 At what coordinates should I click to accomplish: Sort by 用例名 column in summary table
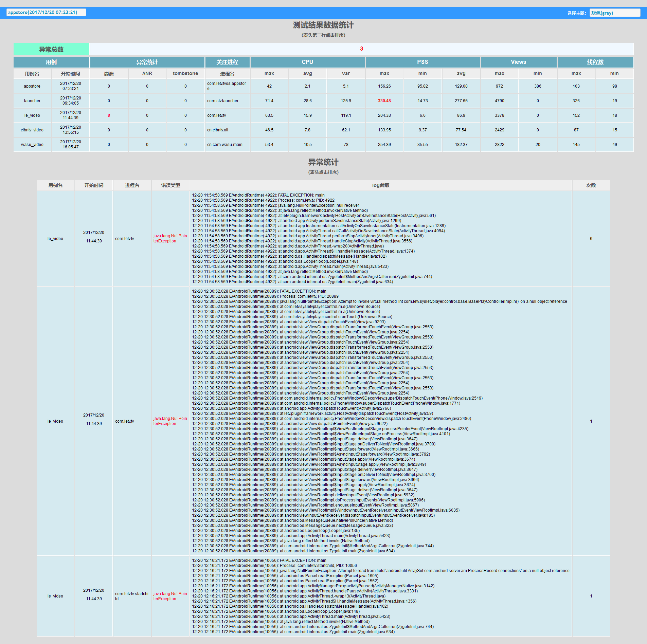(x=32, y=74)
